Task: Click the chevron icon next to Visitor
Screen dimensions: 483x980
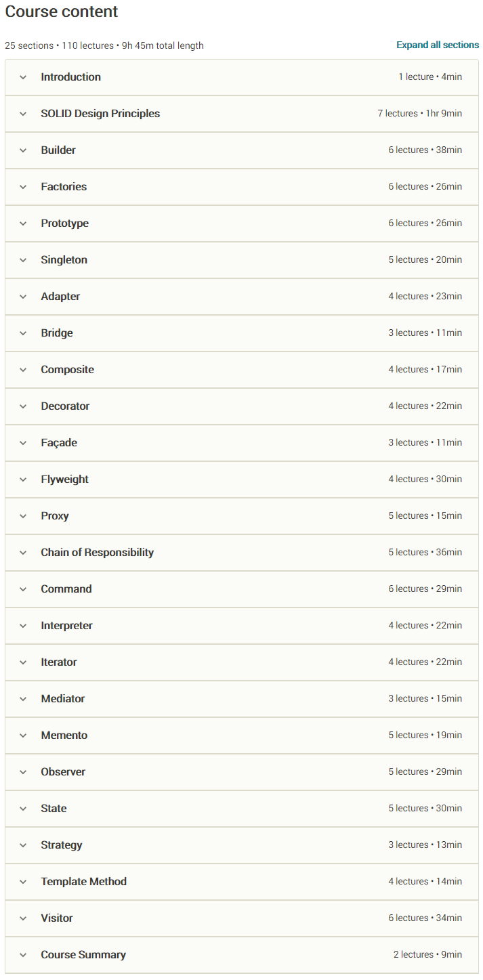Action: tap(23, 918)
